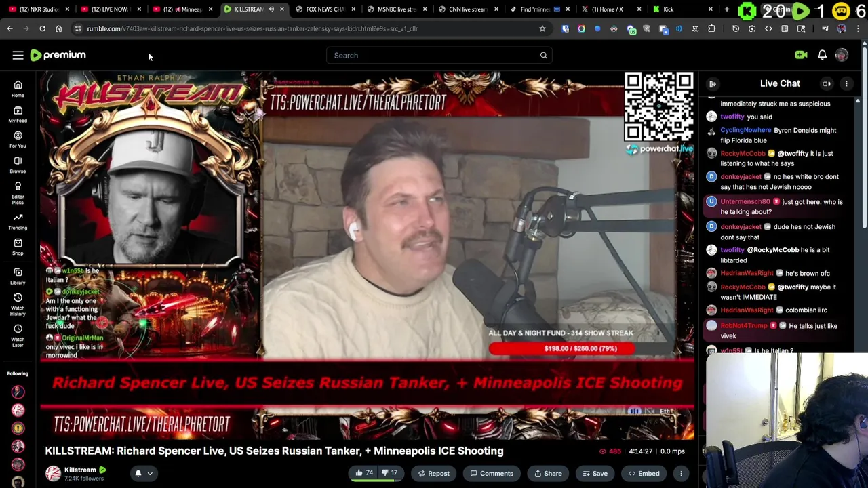The width and height of the screenshot is (868, 488).
Task: Open the notifications bell in header
Action: click(x=822, y=55)
